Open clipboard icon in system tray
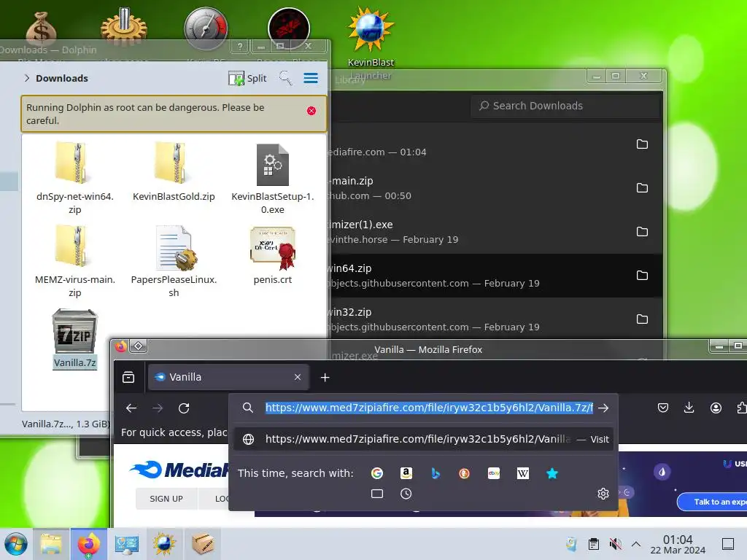Image resolution: width=747 pixels, height=560 pixels. click(x=594, y=544)
